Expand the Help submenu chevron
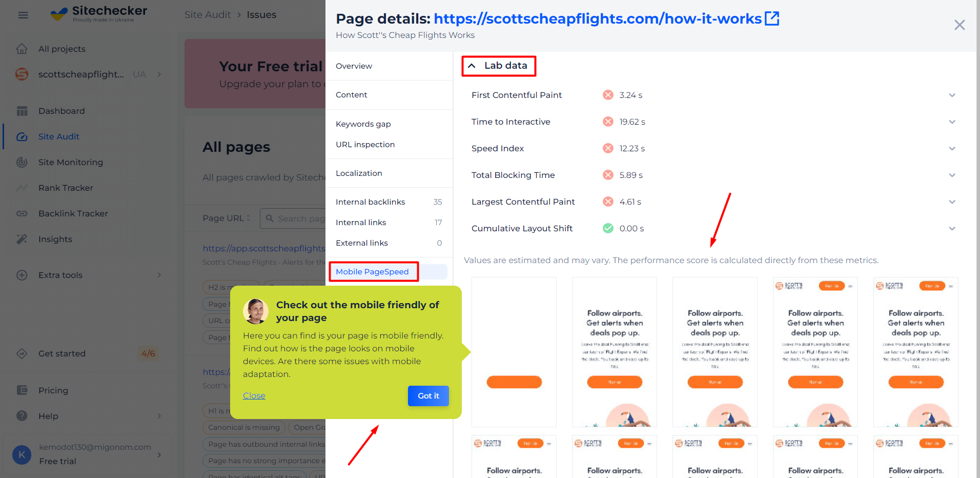Screen dimensions: 980x478 tap(159, 416)
